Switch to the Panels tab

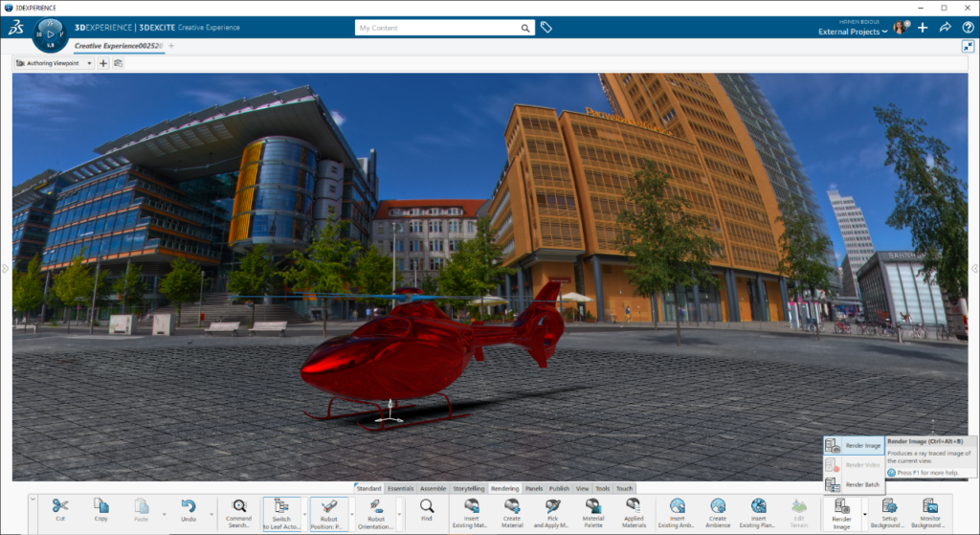tap(534, 489)
